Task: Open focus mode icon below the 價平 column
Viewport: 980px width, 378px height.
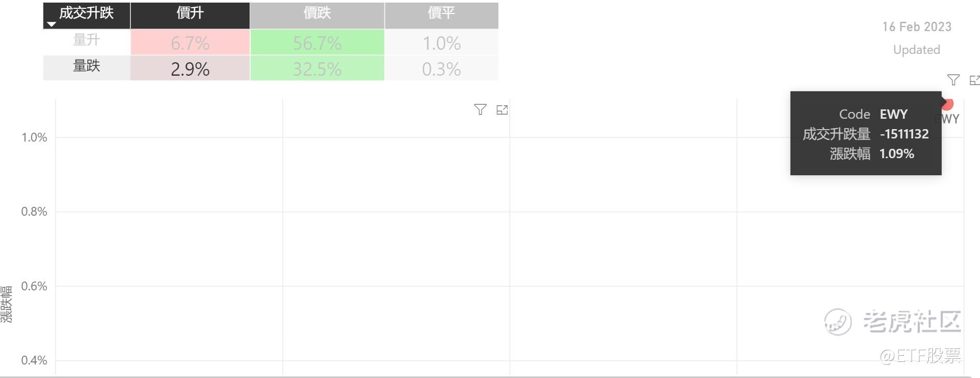Action: 502,110
